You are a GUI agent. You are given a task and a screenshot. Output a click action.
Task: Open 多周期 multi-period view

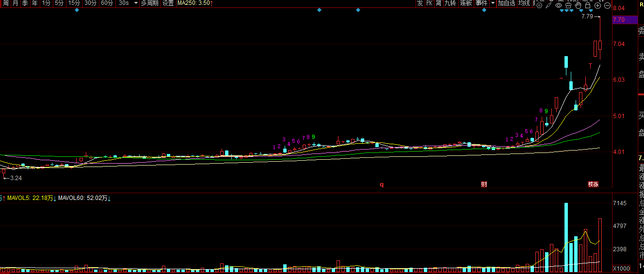click(x=149, y=3)
